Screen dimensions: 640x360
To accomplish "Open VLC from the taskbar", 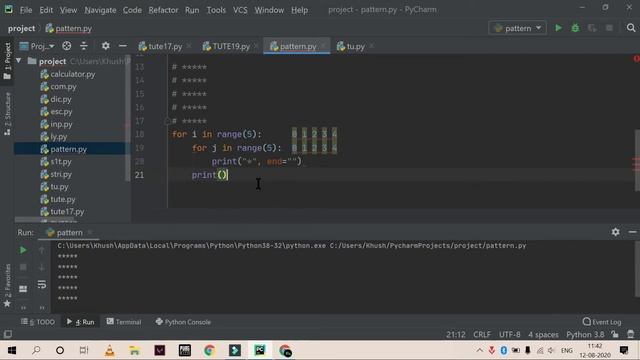I will click(109, 350).
